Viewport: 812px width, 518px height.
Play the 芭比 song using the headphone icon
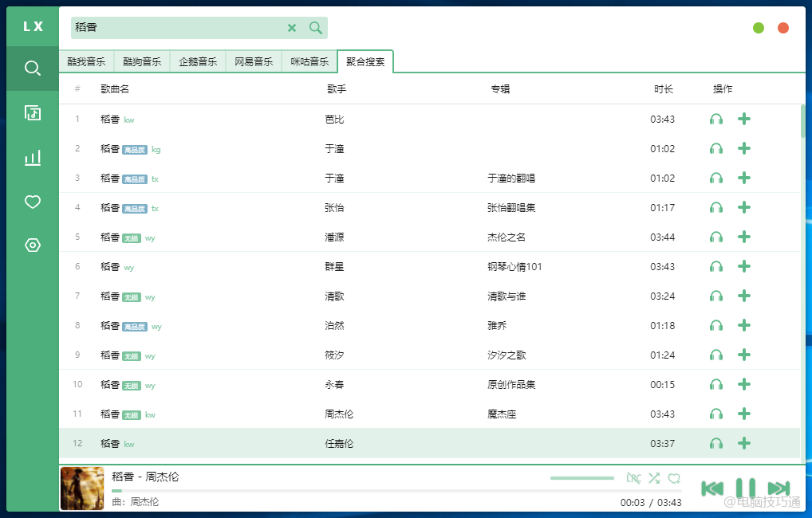click(x=716, y=120)
